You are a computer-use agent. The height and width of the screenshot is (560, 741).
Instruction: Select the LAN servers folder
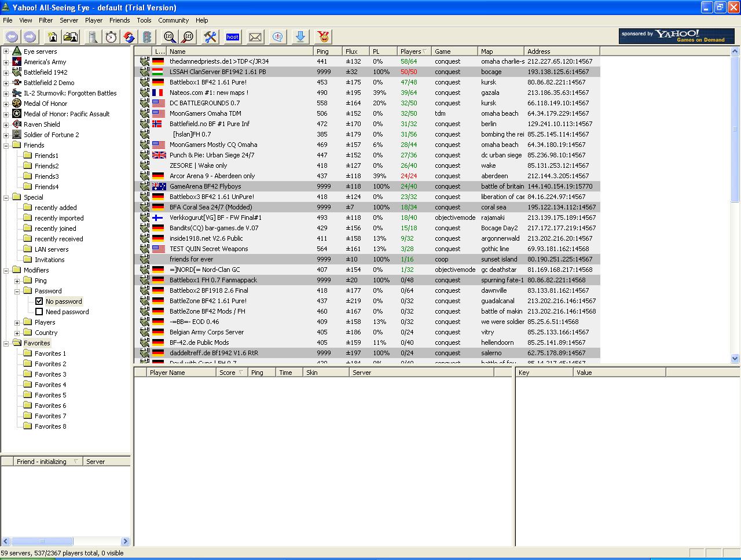(x=51, y=249)
